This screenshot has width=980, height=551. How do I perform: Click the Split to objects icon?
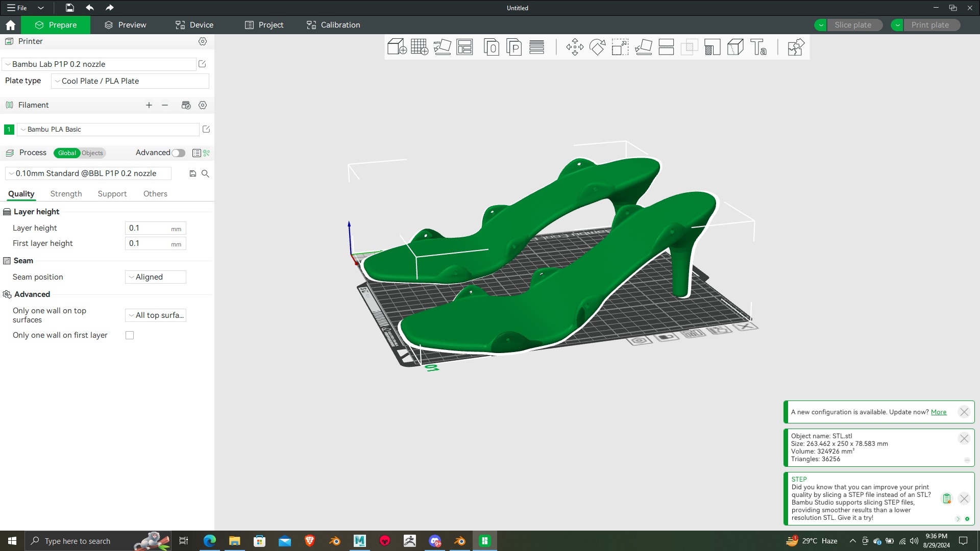(x=491, y=47)
